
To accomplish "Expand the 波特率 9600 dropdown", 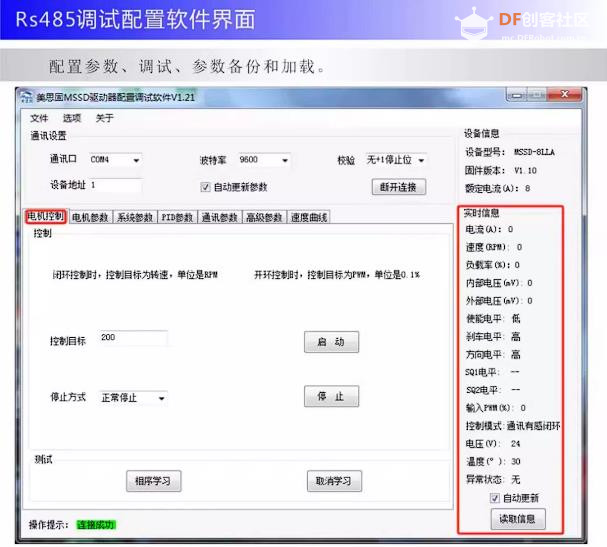I will click(x=285, y=160).
